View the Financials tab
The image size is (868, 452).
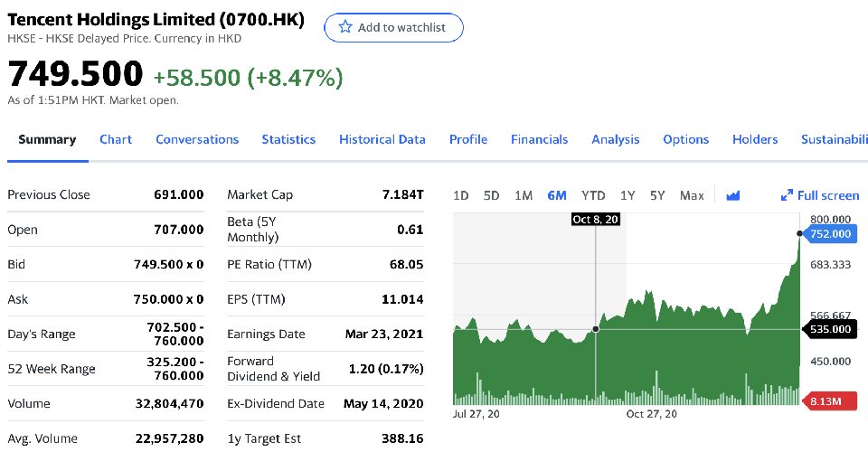tap(539, 139)
